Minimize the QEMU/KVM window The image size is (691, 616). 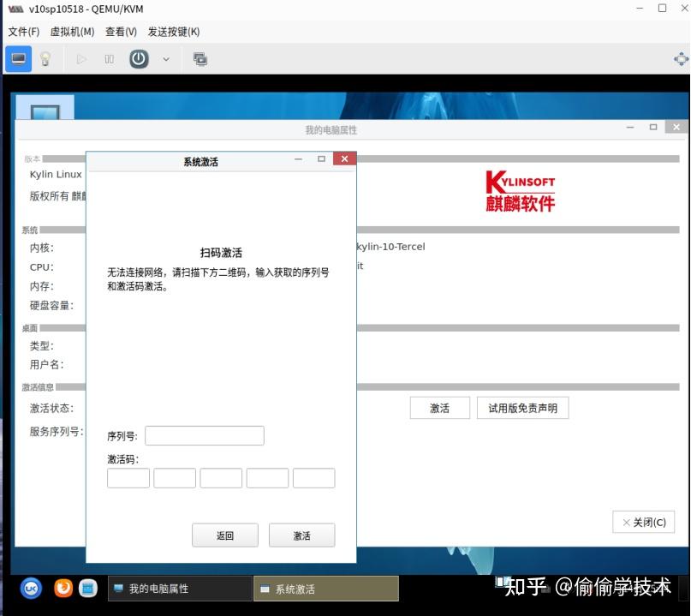(640, 9)
